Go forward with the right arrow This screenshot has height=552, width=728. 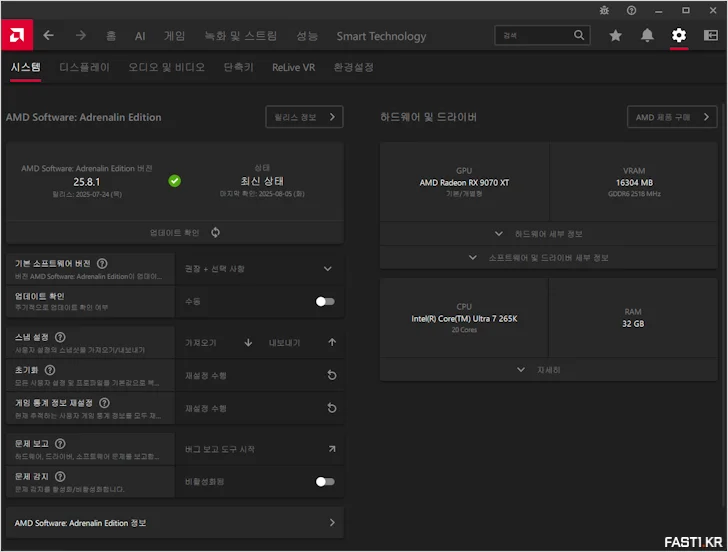tap(81, 35)
